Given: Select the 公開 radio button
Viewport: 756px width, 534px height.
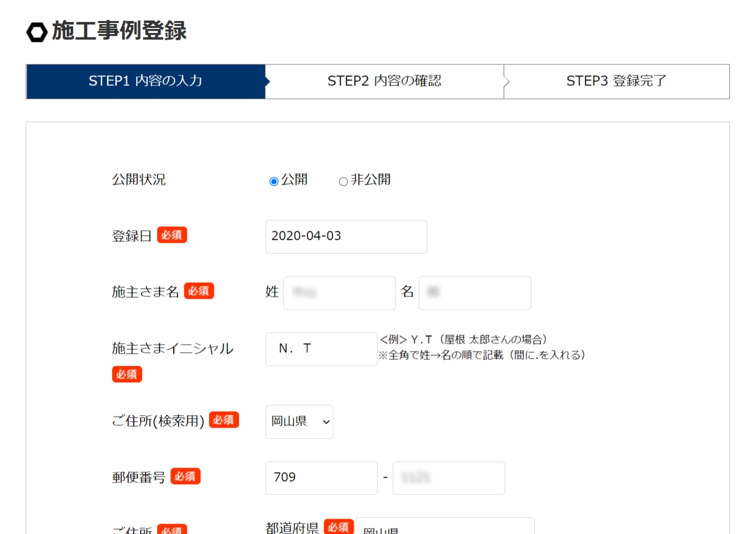Looking at the screenshot, I should pyautogui.click(x=273, y=181).
